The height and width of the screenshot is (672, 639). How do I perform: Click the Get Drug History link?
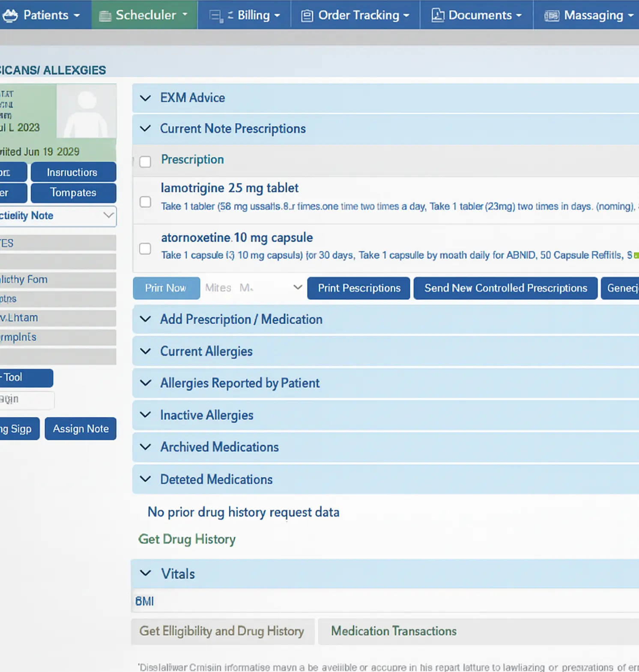pos(187,539)
